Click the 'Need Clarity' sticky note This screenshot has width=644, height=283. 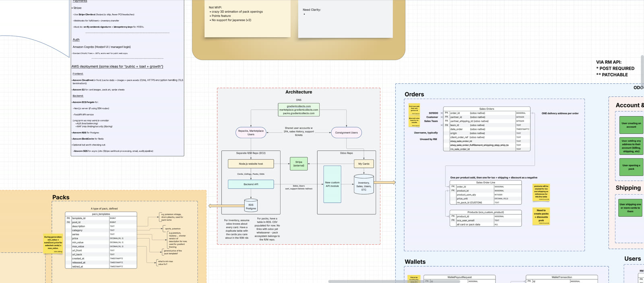click(345, 19)
